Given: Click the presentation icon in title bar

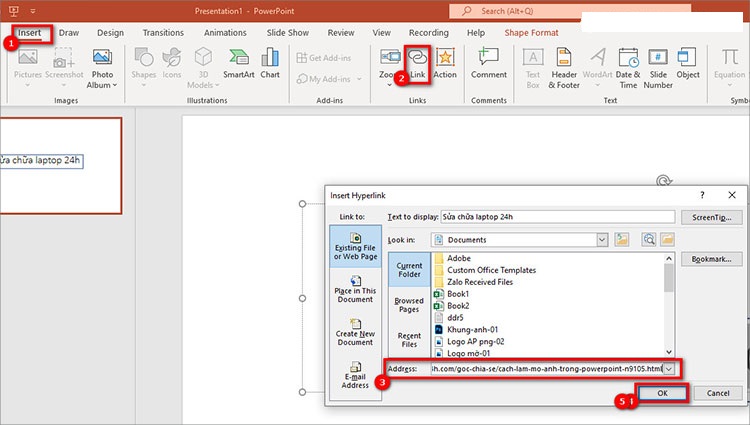Looking at the screenshot, I should point(14,11).
